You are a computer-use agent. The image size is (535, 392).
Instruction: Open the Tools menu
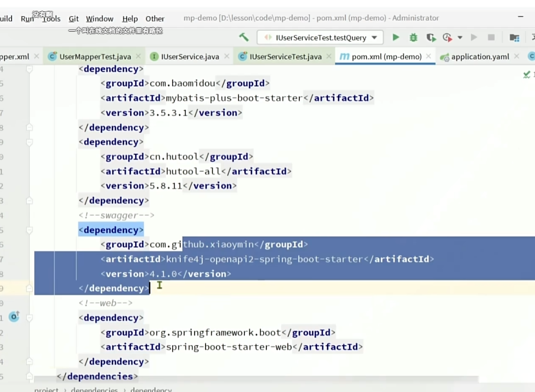52,19
